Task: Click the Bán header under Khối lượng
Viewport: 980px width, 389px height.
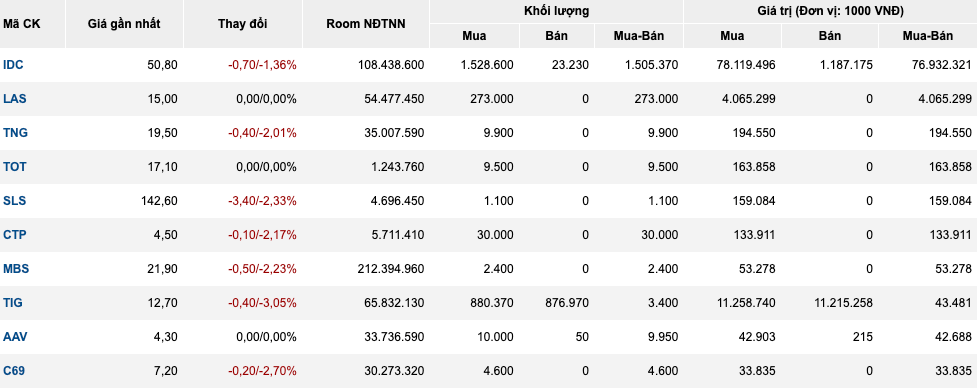Action: coord(556,36)
